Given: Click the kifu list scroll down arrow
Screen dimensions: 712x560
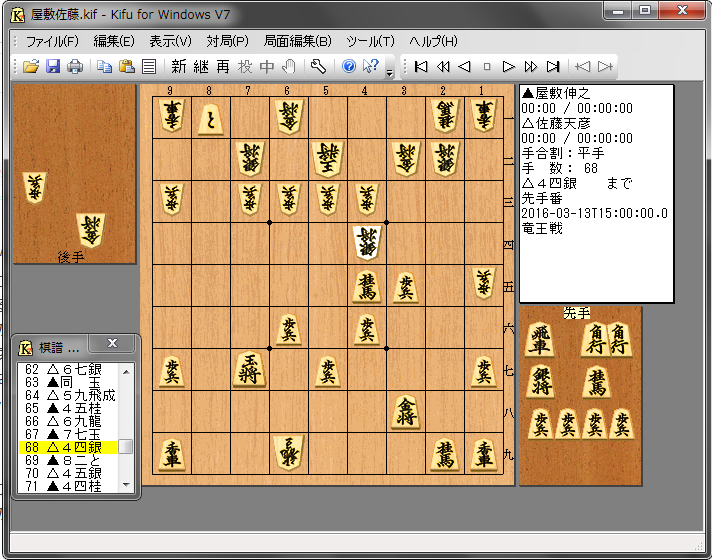Looking at the screenshot, I should [126, 485].
